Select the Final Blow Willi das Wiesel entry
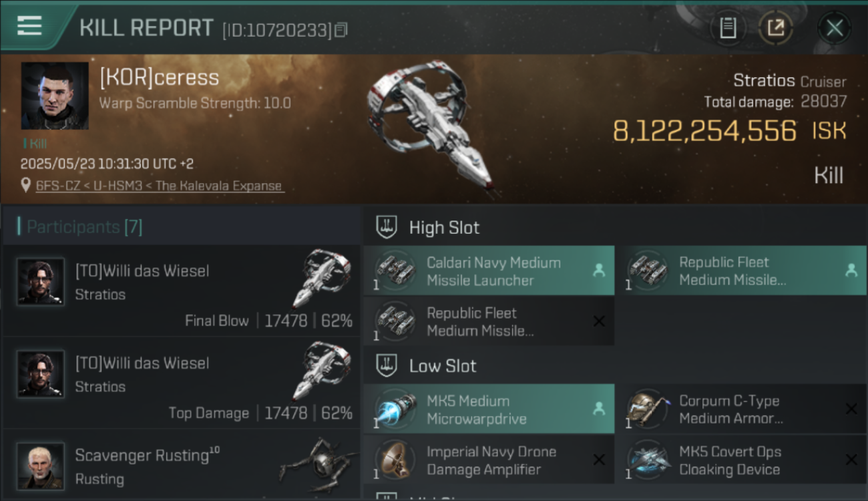 point(182,291)
